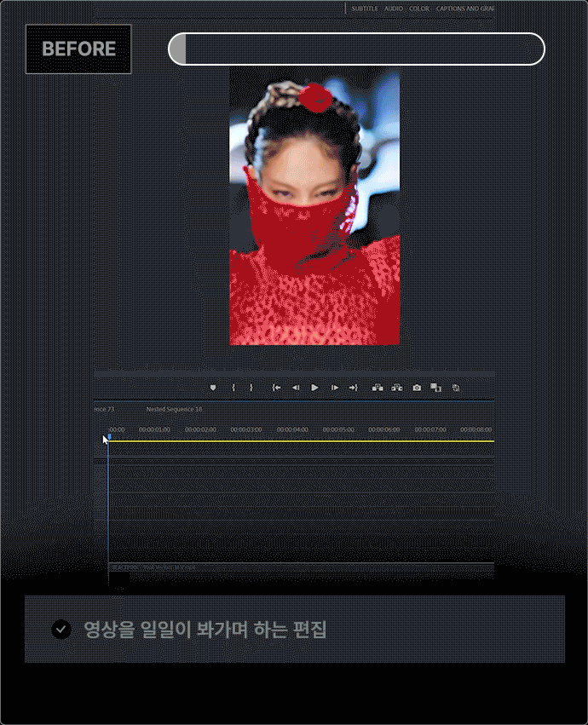Viewport: 588px width, 725px height.
Task: Click the BEFORE label box
Action: (x=78, y=49)
